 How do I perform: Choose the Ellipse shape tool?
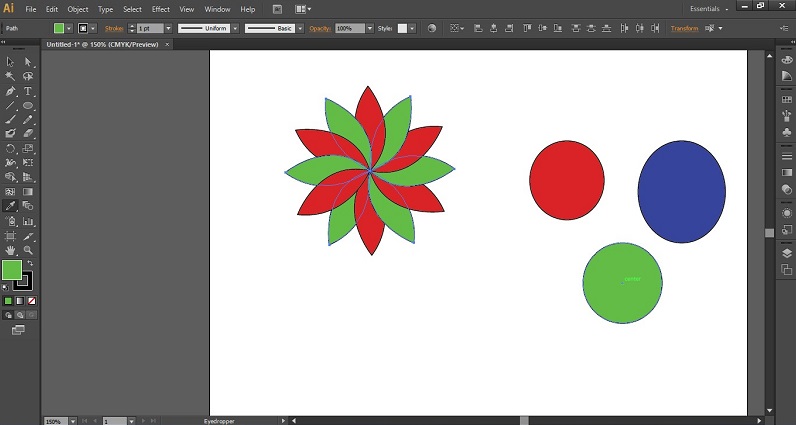28,105
